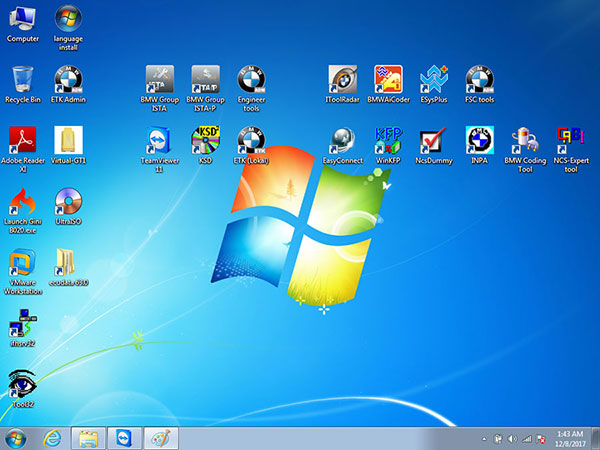Launch IToolRadar desktop icon
600x450 pixels.
[x=343, y=80]
